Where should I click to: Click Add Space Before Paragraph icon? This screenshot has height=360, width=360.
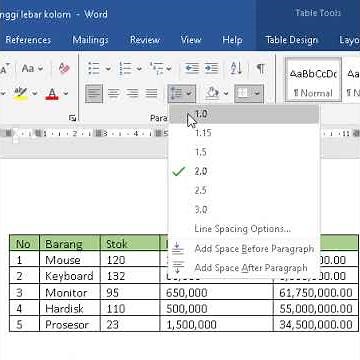[x=178, y=248]
